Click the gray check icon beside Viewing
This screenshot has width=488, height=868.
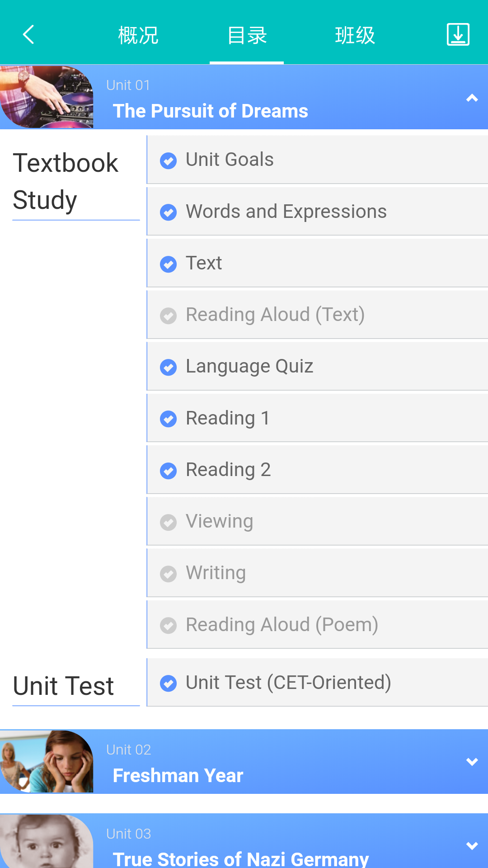point(168,522)
